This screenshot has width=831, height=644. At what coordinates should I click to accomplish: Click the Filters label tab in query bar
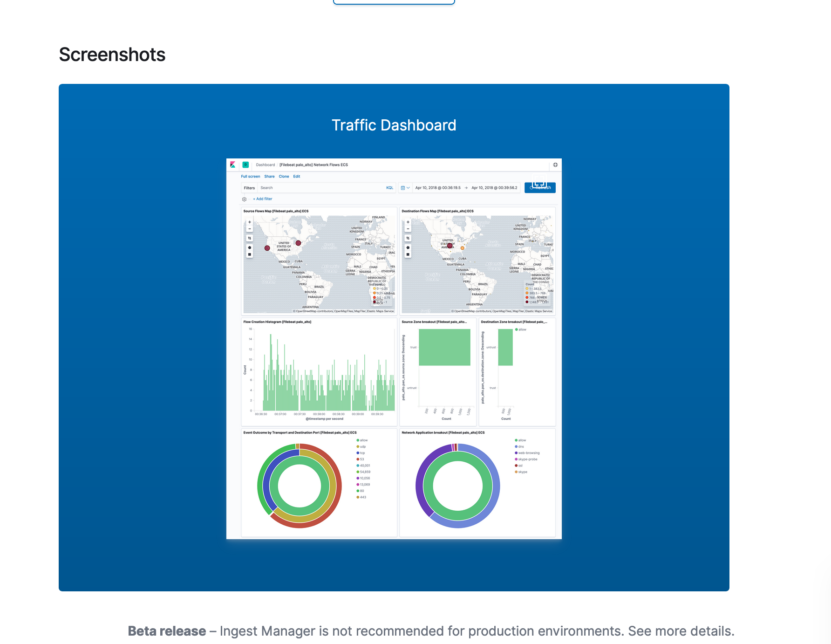pyautogui.click(x=249, y=188)
